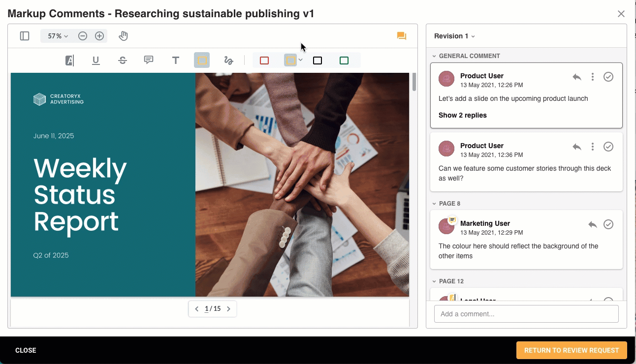Click the zoom out minus icon
Image resolution: width=636 pixels, height=364 pixels.
tap(83, 36)
